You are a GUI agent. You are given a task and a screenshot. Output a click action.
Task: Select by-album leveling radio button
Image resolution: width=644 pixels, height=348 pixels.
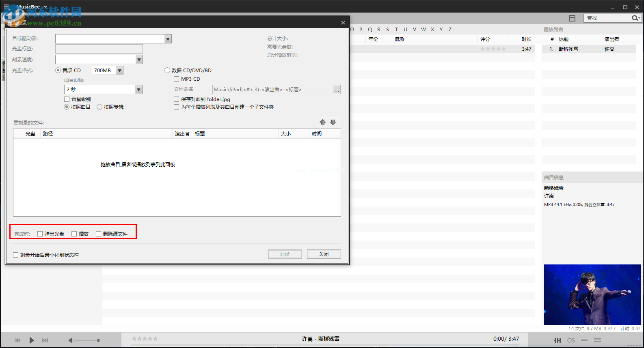click(99, 107)
